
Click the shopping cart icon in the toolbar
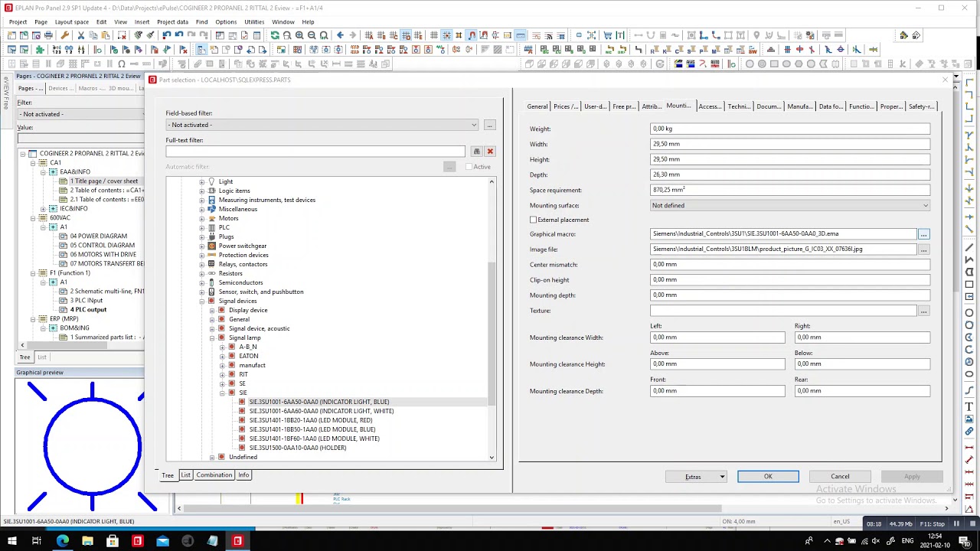click(x=608, y=35)
